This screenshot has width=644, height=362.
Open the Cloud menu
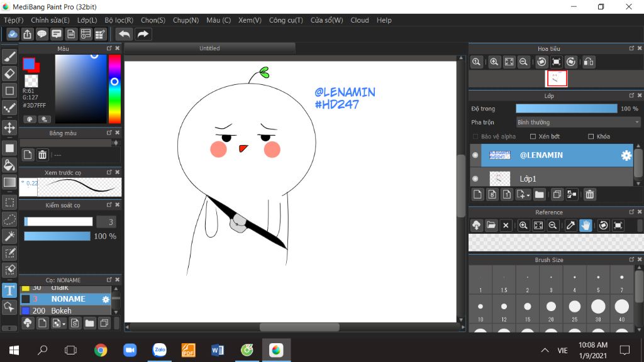(359, 20)
